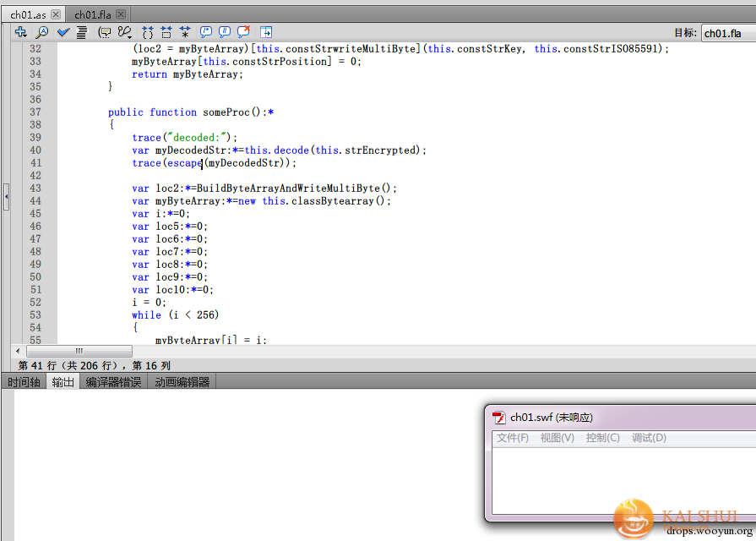The width and height of the screenshot is (756, 541).
Task: Click the 'while' keyword on line 53
Action: pos(146,314)
